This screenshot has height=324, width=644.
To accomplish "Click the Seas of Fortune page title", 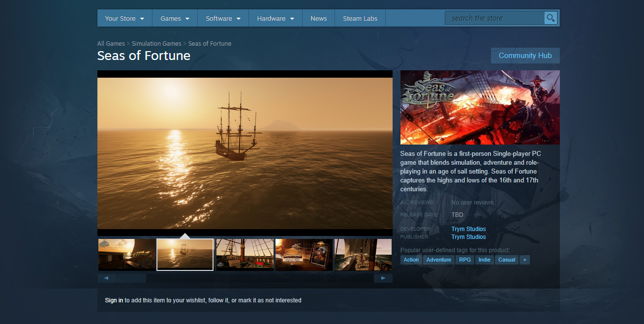I will click(144, 56).
